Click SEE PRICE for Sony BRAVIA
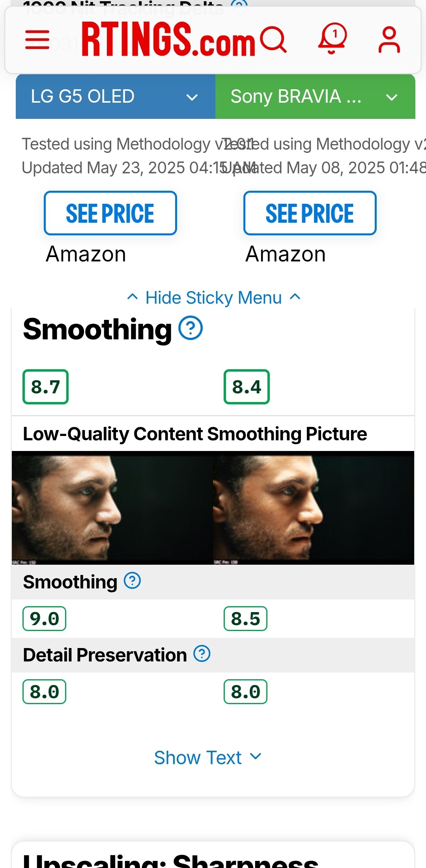The image size is (426, 868). click(310, 213)
